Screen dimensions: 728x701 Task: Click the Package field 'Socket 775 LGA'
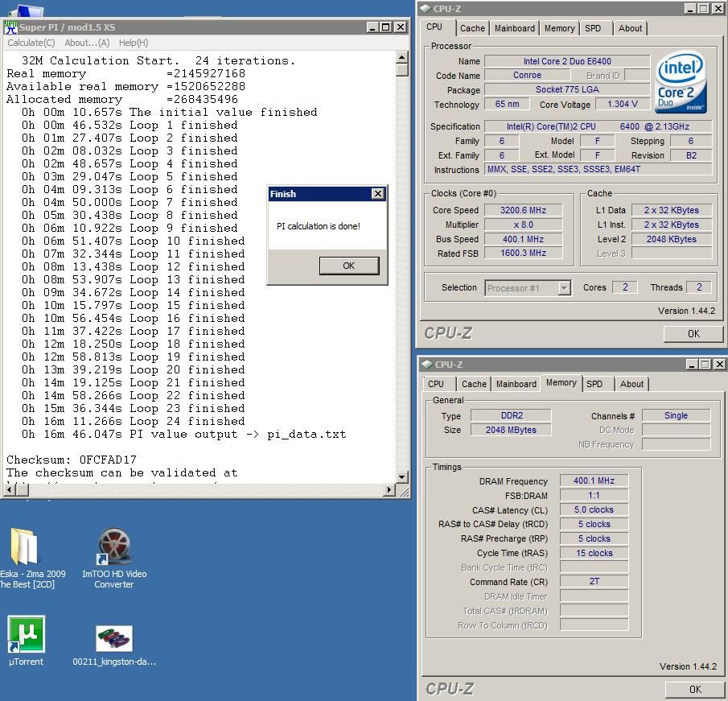567,89
